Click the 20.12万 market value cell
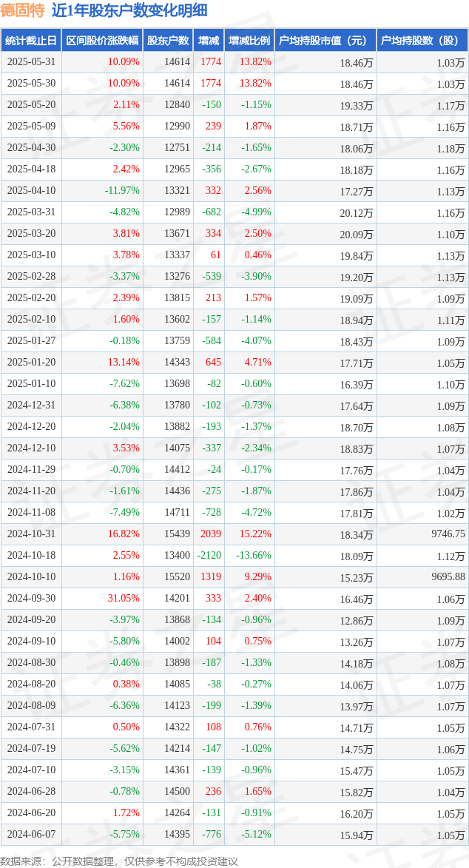Screen dimensions: 469x868 [357, 212]
